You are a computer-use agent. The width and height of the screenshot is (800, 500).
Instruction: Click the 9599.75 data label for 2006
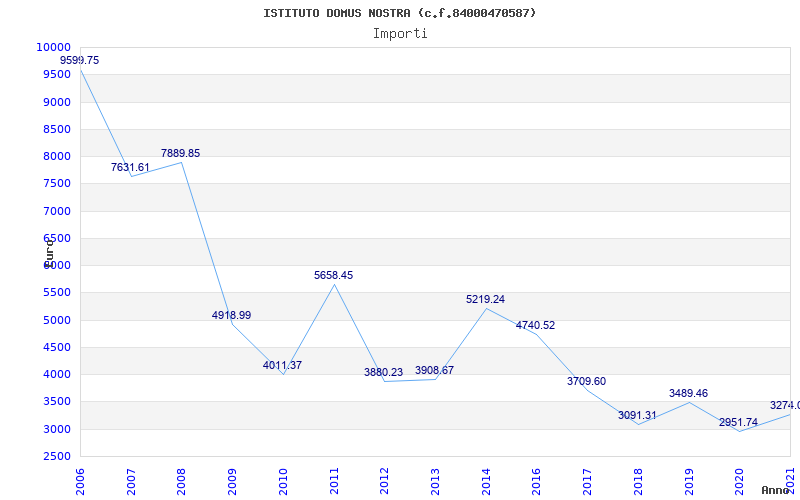80,60
